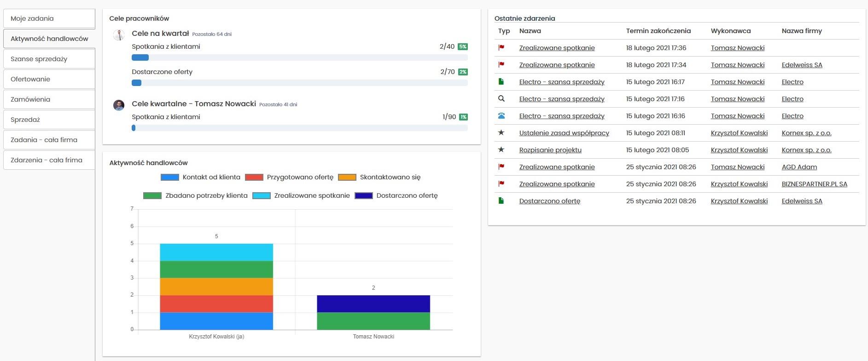Toggle Przygotowano ofertę red legend swatch
The height and width of the screenshot is (361, 868).
(x=254, y=178)
